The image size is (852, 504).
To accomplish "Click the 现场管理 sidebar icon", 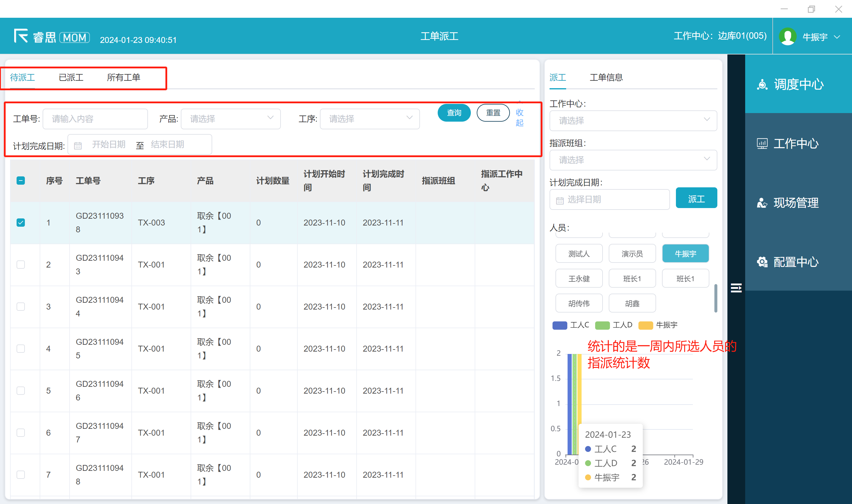I will click(x=762, y=203).
